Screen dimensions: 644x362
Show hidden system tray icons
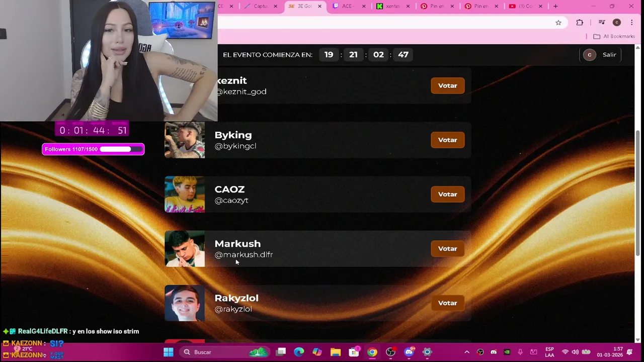point(466,352)
